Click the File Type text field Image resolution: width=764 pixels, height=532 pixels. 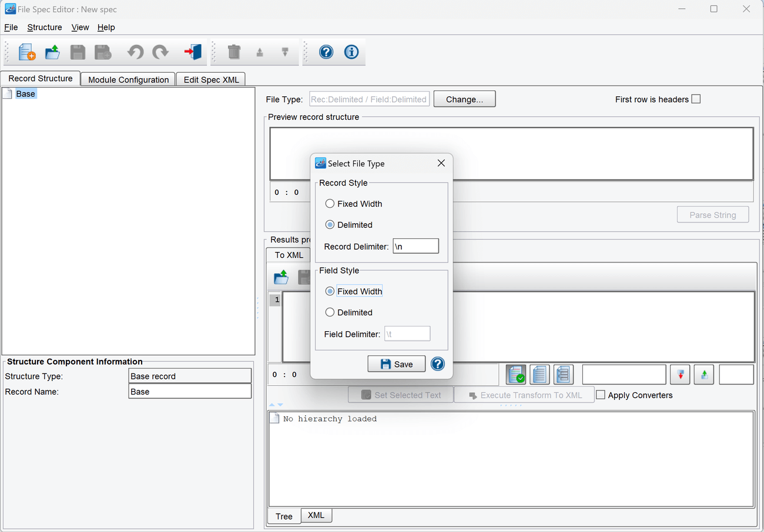tap(369, 99)
